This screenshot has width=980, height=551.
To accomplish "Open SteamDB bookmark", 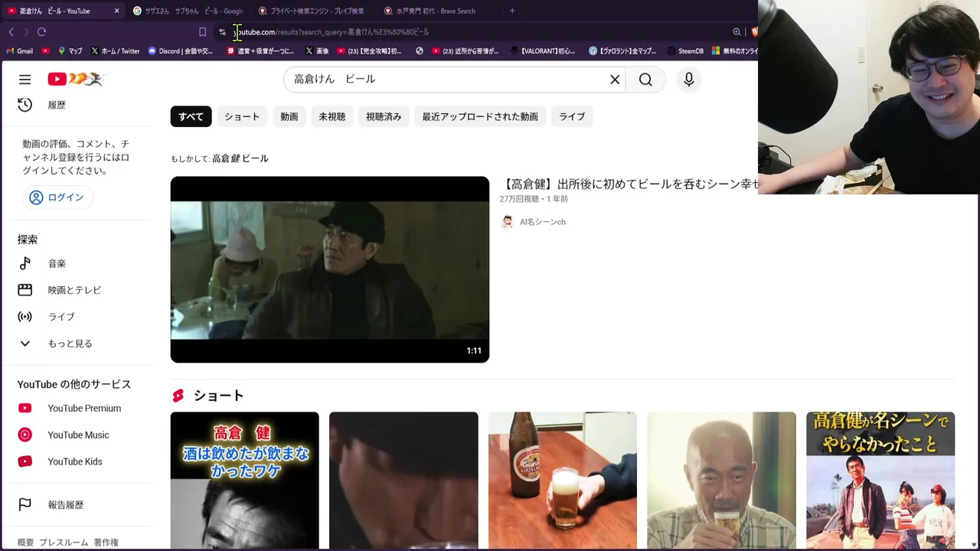I will 684,51.
